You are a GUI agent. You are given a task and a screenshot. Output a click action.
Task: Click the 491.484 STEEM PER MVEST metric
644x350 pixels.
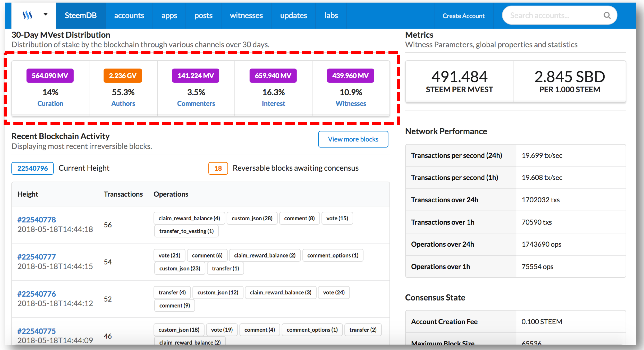(x=459, y=81)
